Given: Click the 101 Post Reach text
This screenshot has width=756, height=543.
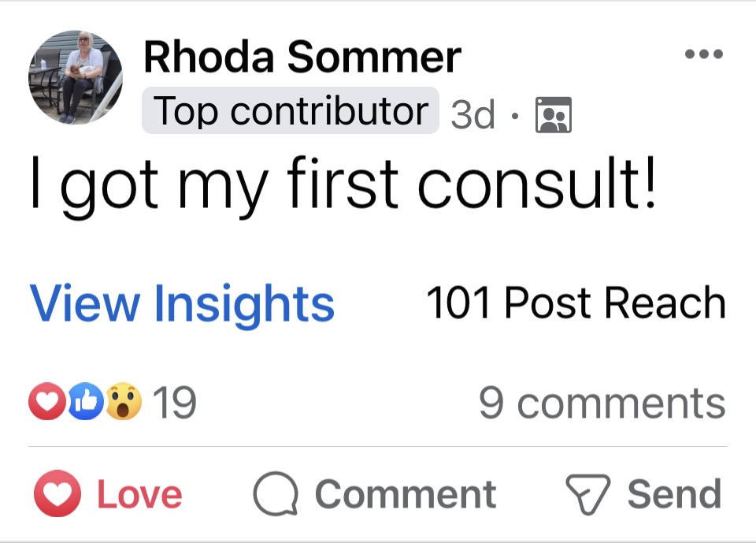Looking at the screenshot, I should pos(576,303).
